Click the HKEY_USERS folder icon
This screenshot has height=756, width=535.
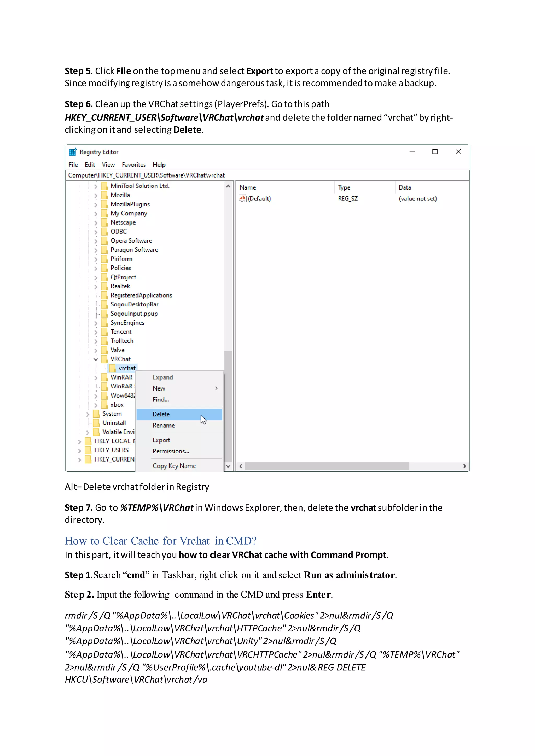point(88,450)
